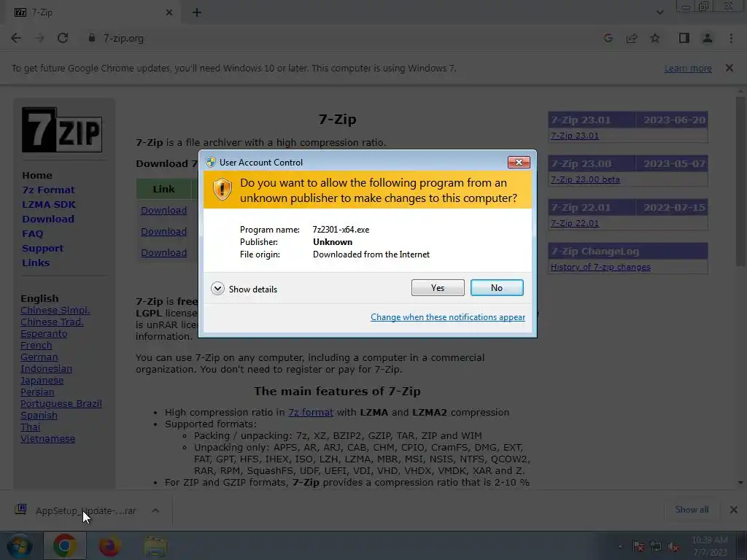Reload the 7-zip.org page

(63, 38)
